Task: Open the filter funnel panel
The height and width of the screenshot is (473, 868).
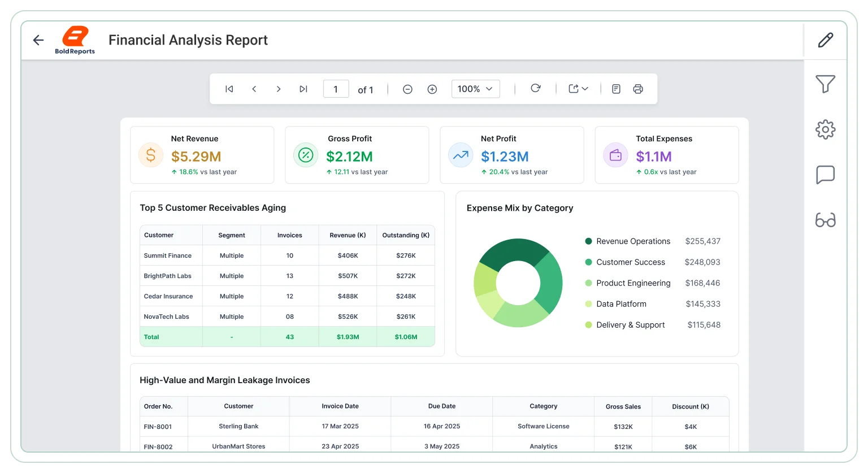Action: click(x=826, y=84)
